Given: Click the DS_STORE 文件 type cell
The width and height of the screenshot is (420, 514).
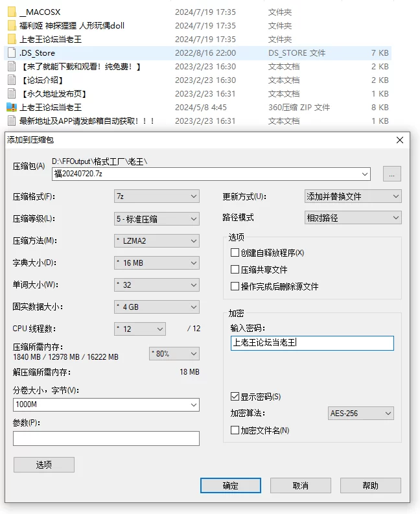Looking at the screenshot, I should click(x=297, y=53).
